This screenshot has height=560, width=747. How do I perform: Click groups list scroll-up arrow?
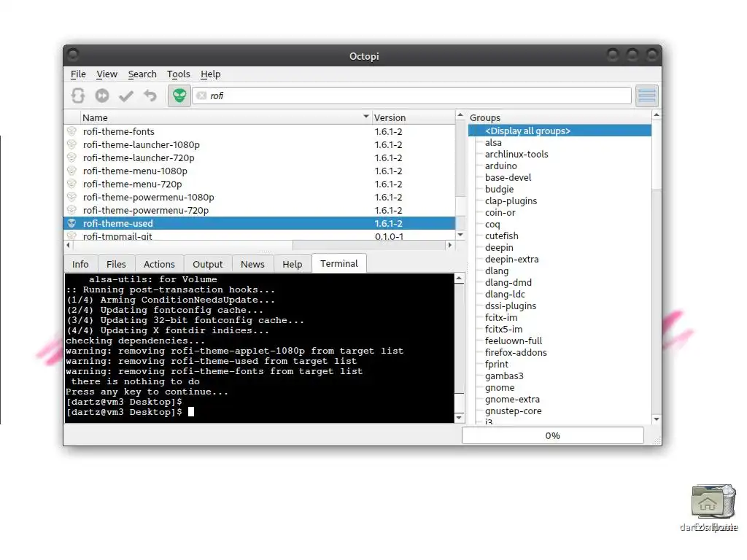coord(657,114)
